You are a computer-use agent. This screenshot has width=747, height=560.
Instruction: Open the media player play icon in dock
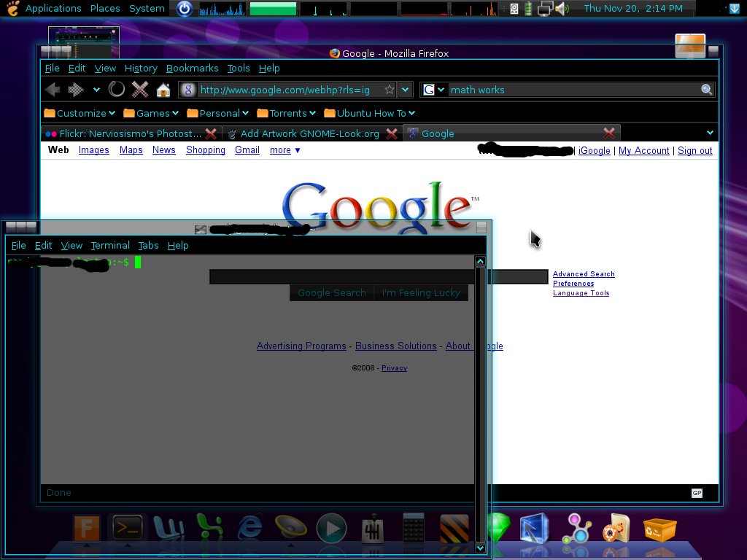(332, 528)
